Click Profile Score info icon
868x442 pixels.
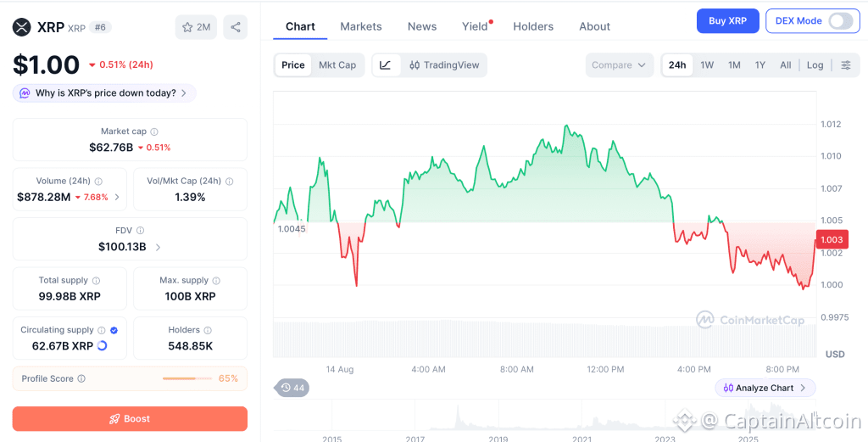[81, 379]
